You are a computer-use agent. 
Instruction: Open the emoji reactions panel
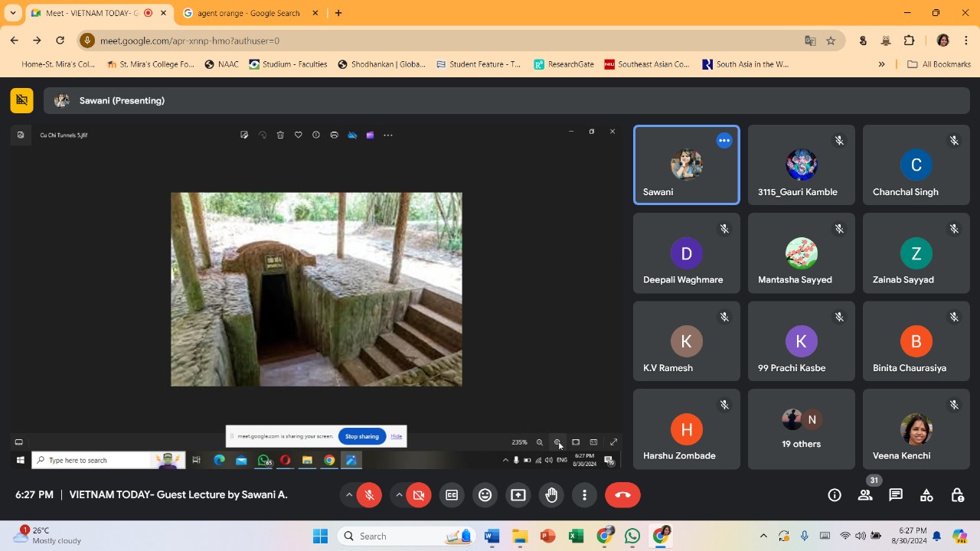click(485, 495)
